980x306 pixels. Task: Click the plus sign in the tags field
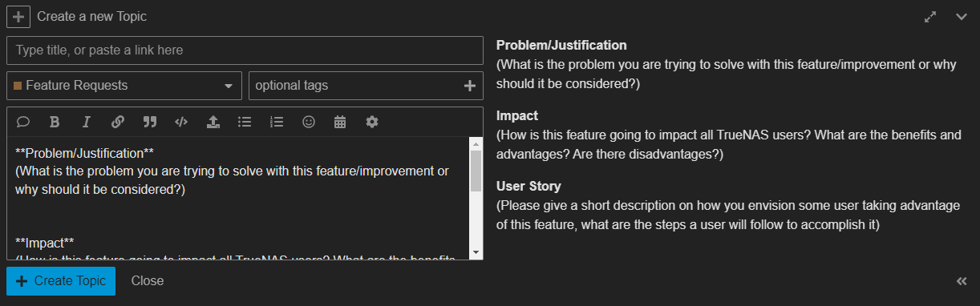tap(470, 86)
